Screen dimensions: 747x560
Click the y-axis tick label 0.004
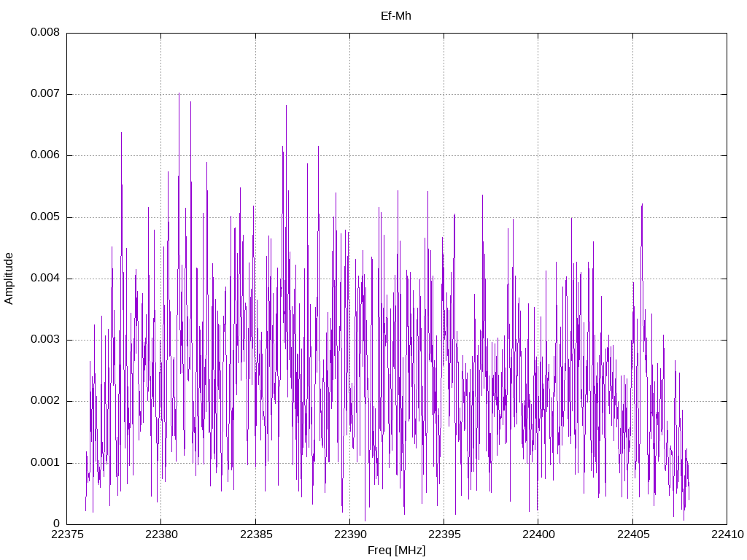click(45, 278)
